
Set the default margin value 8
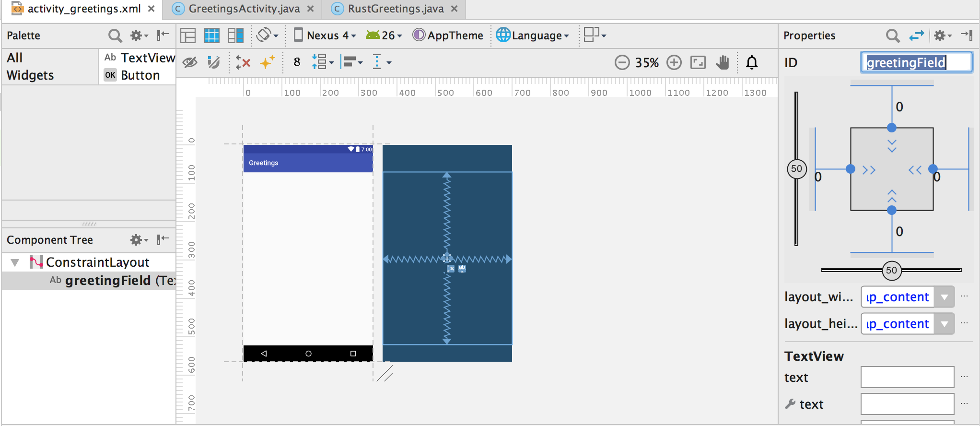[x=297, y=62]
